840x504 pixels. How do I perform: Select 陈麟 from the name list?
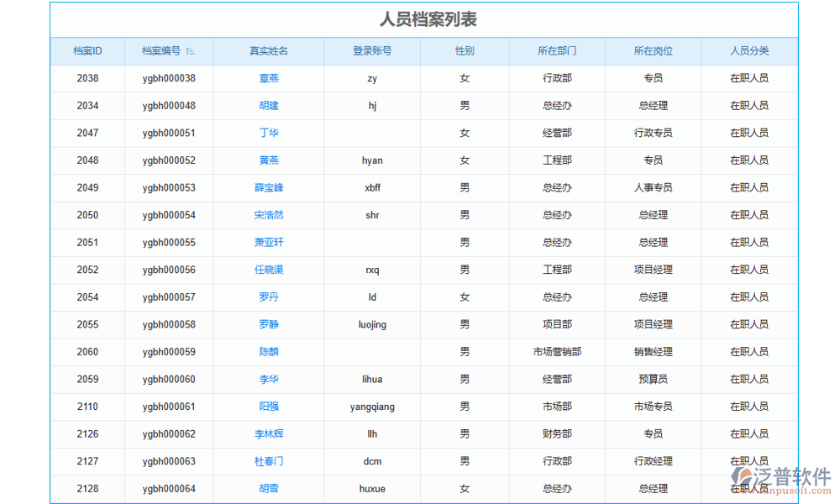click(269, 352)
